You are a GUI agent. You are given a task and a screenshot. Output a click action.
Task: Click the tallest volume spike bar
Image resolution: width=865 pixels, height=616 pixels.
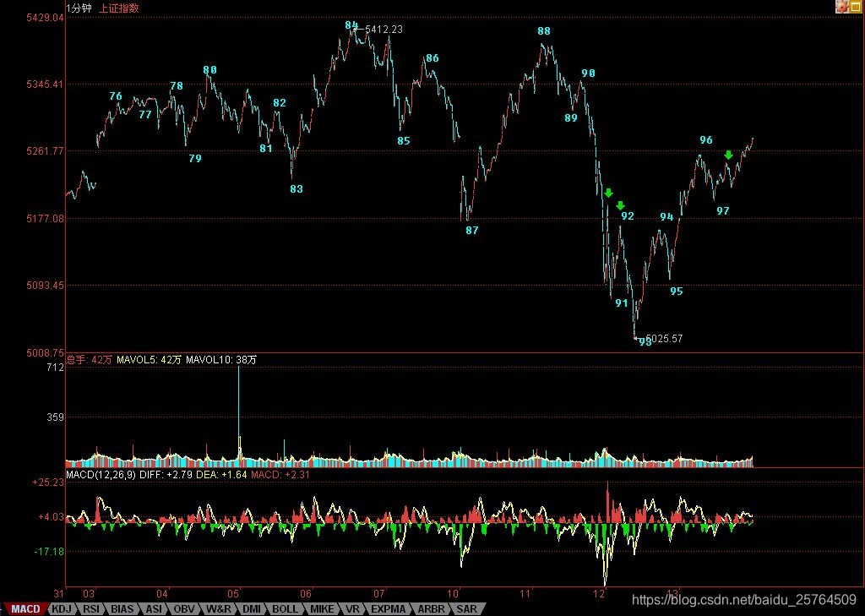coord(239,417)
